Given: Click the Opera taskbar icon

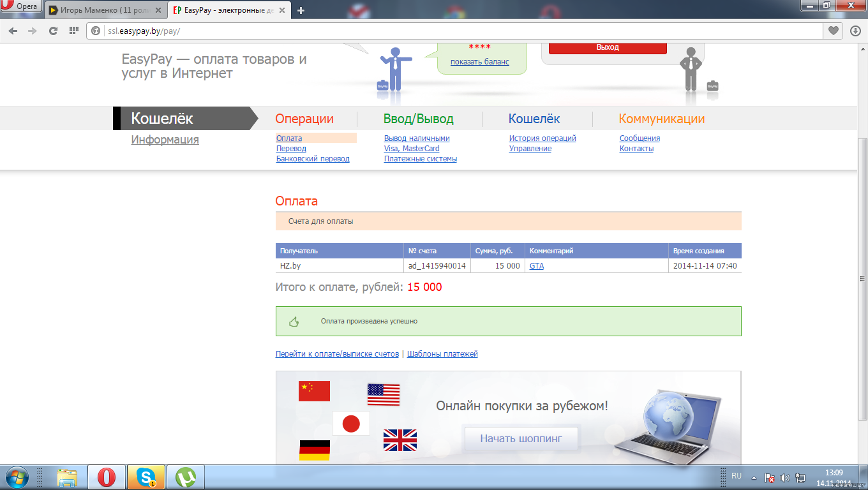Looking at the screenshot, I should [107, 477].
